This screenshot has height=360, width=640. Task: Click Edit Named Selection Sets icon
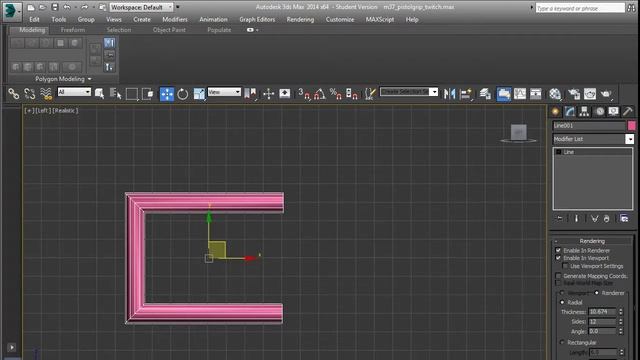[370, 94]
